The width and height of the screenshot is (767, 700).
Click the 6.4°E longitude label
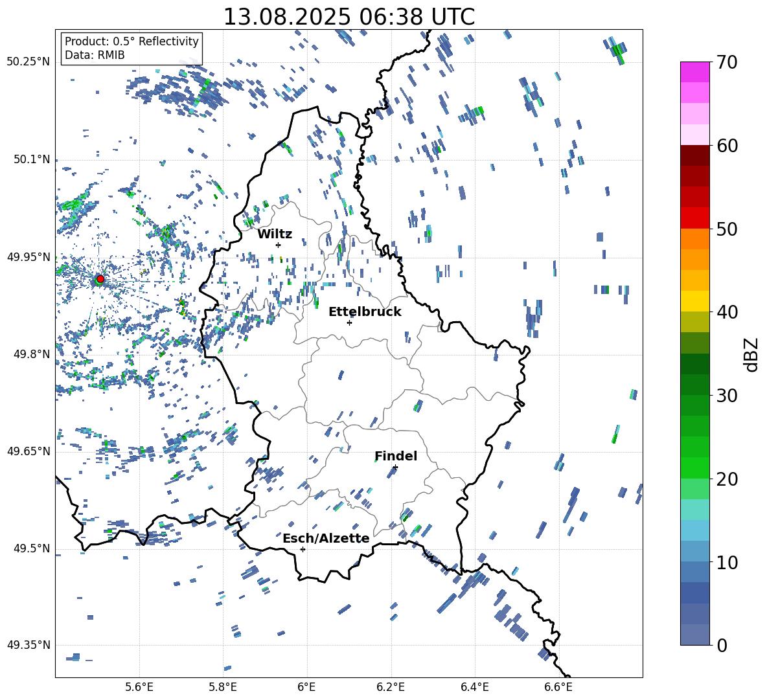point(474,687)
